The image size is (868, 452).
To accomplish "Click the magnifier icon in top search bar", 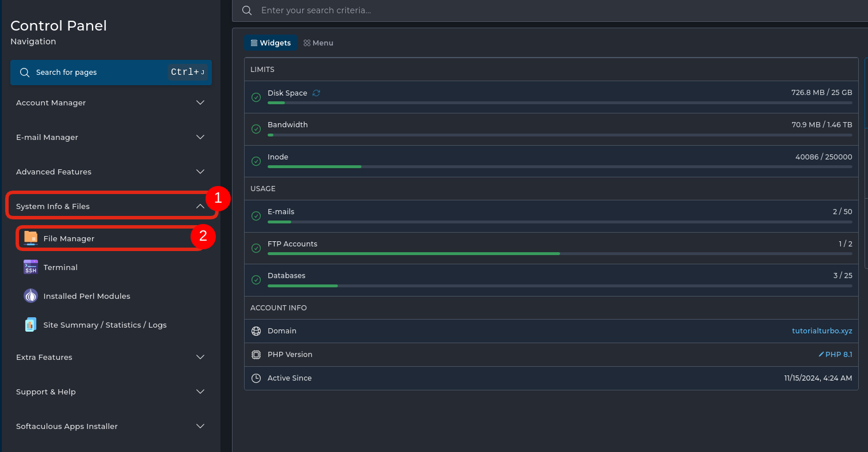I will [247, 10].
